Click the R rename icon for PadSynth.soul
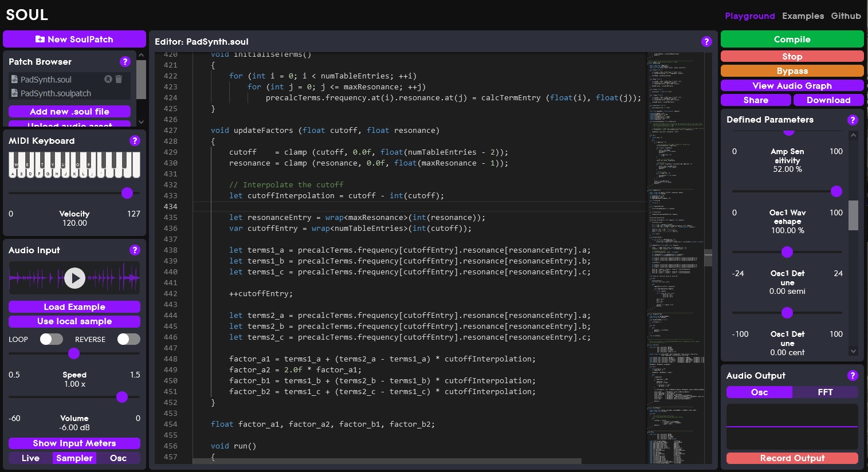The image size is (868, 472). coord(108,79)
